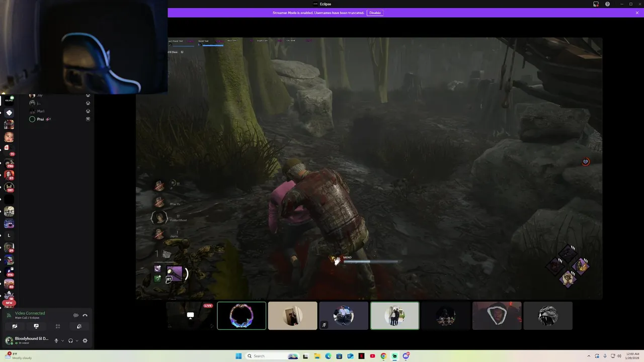
Task: Open the server with the 37 badge
Action: coord(9,175)
